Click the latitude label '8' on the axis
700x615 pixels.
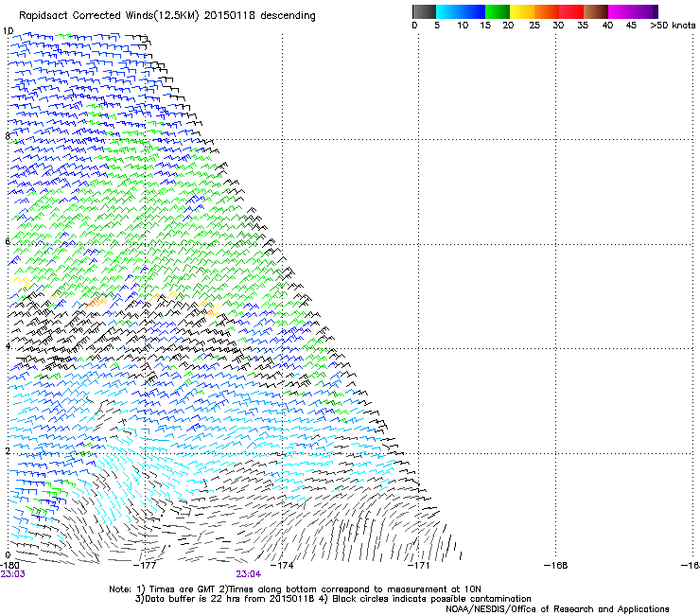point(8,136)
